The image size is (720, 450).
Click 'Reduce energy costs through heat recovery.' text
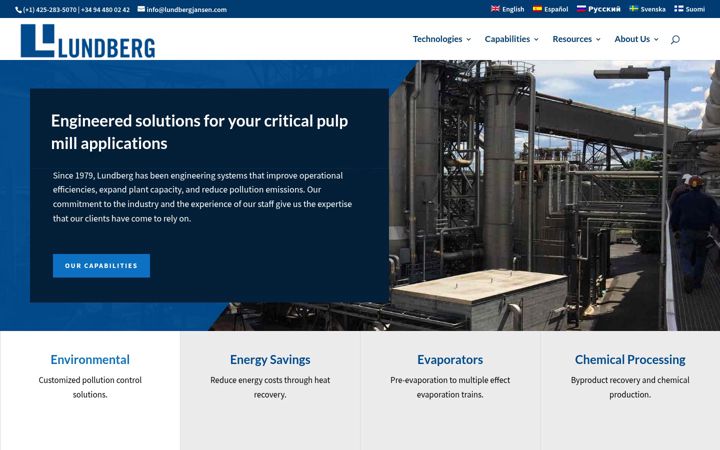click(270, 387)
